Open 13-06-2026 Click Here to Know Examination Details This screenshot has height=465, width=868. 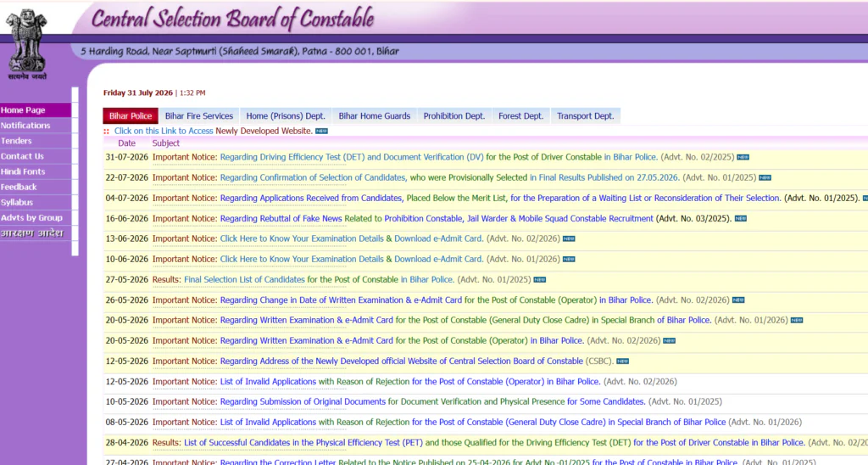click(352, 239)
